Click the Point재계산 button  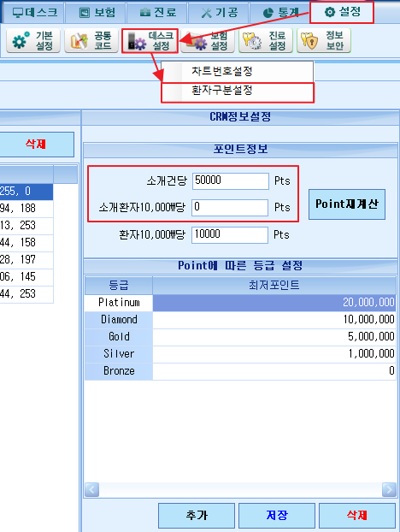click(x=347, y=204)
